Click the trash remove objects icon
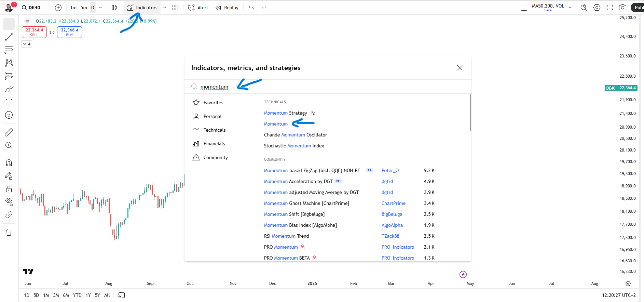The image size is (644, 302). [x=9, y=232]
